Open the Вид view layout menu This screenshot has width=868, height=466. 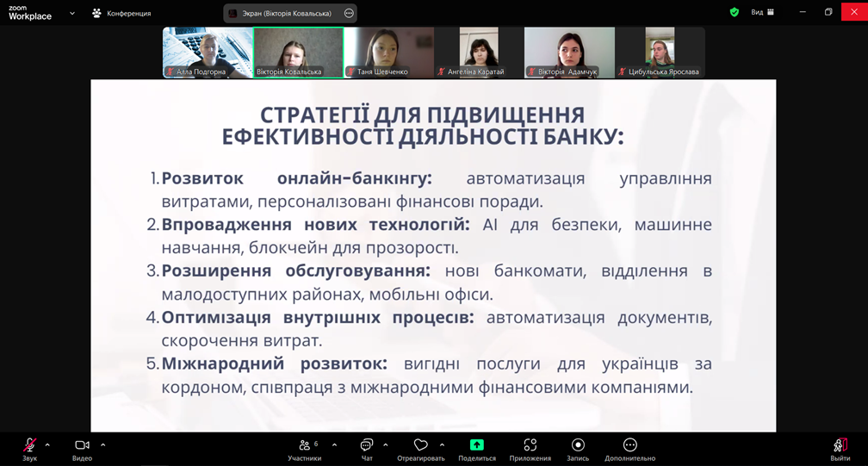tap(762, 13)
